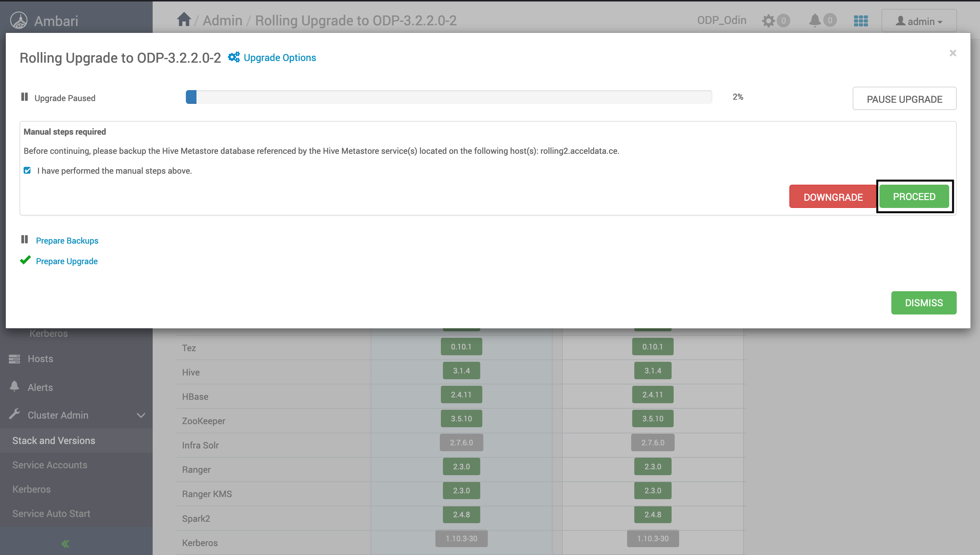980x555 pixels.
Task: Click the HBase service row label
Action: click(x=195, y=396)
